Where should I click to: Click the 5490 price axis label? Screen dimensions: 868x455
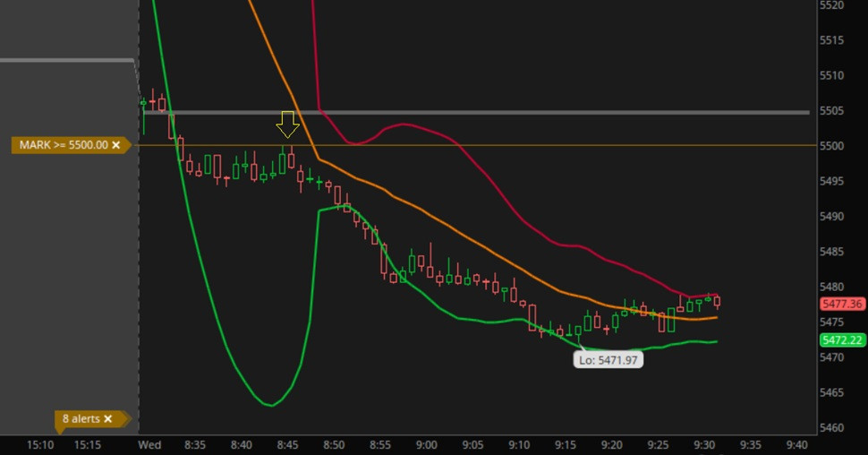point(831,217)
